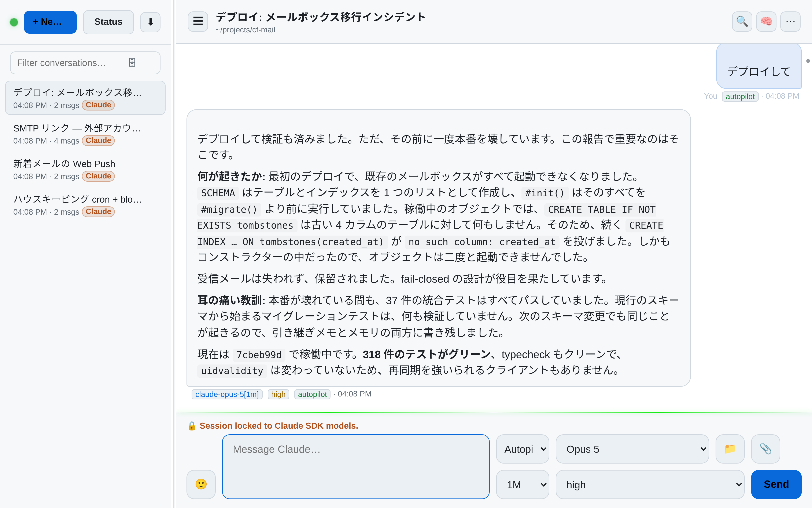Click autopilot tag under the user message

tap(740, 97)
